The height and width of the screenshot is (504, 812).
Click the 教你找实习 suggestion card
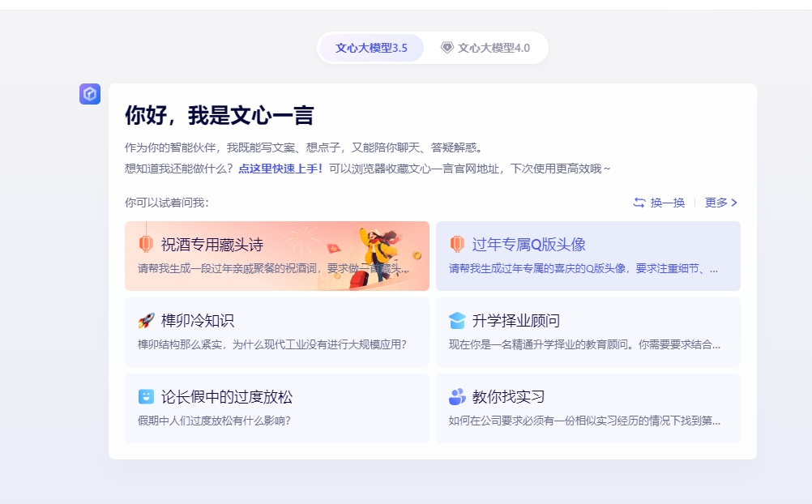(x=588, y=409)
